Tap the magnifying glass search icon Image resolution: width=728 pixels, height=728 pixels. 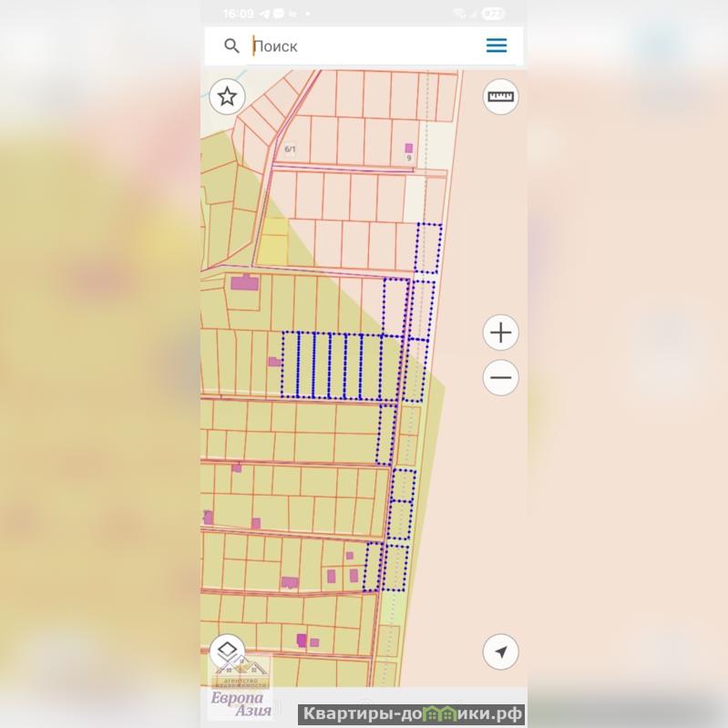point(231,46)
